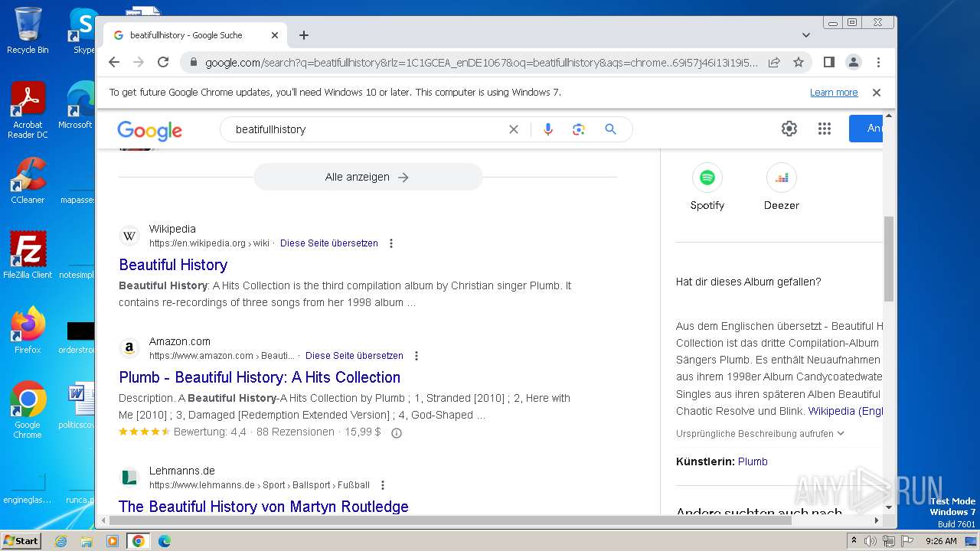Click the vertical page scrollbar
The width and height of the screenshot is (980, 551).
click(889, 259)
